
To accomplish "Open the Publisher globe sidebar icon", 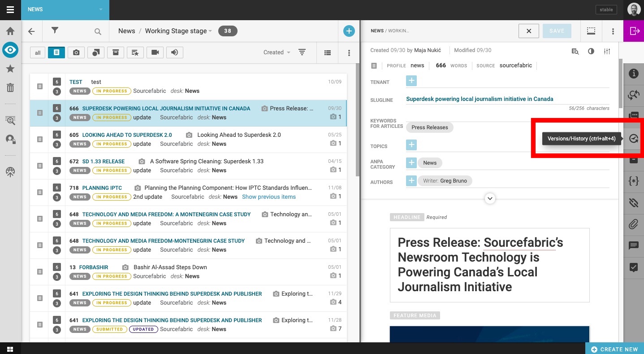I will pyautogui.click(x=10, y=172).
